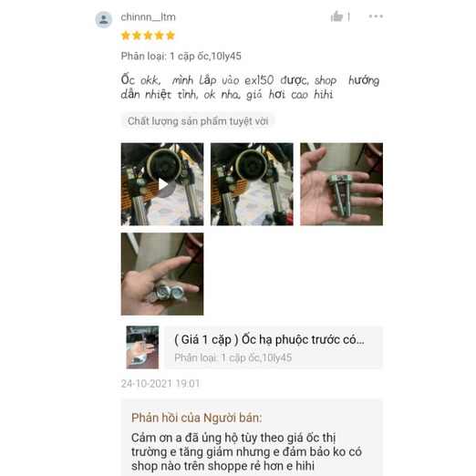Click the thumbs-up like icon
This screenshot has height=476, width=476.
pos(336,16)
